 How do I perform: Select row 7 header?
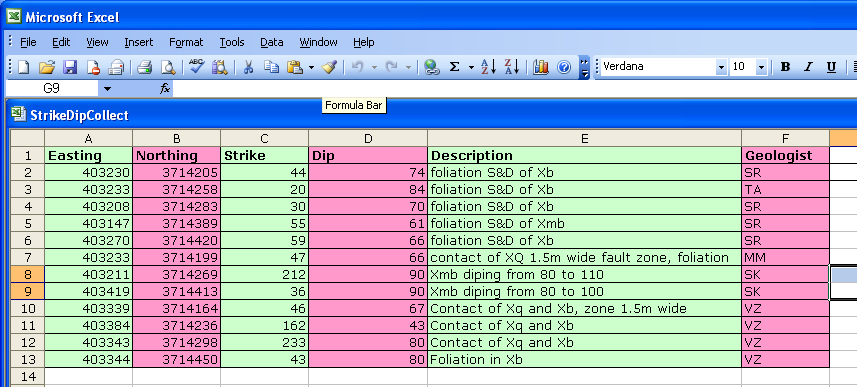pyautogui.click(x=27, y=257)
